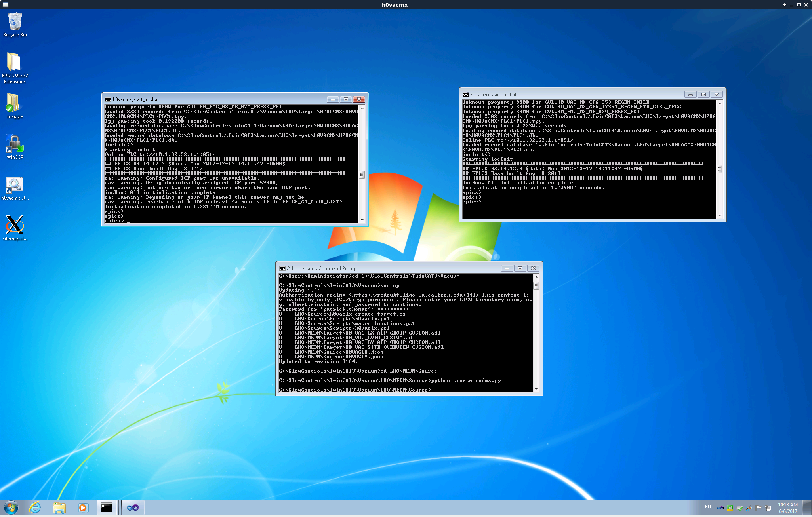812x517 pixels.
Task: Click scrollbar thumb in left ioc.bat window
Action: click(x=362, y=175)
